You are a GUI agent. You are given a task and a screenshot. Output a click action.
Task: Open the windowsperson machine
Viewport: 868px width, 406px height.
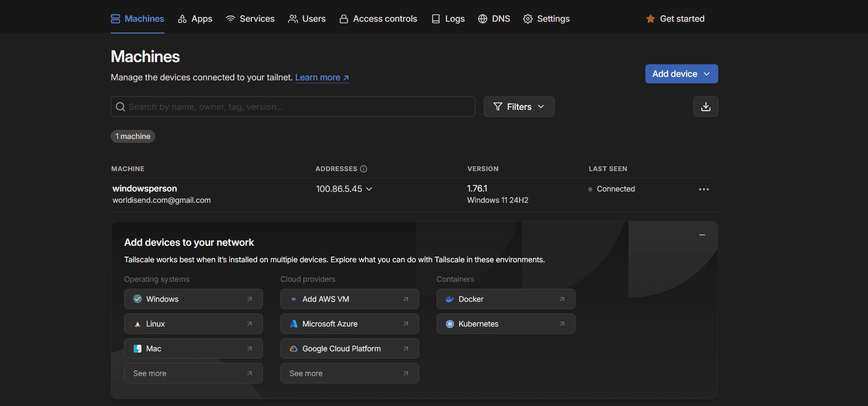[x=145, y=188]
